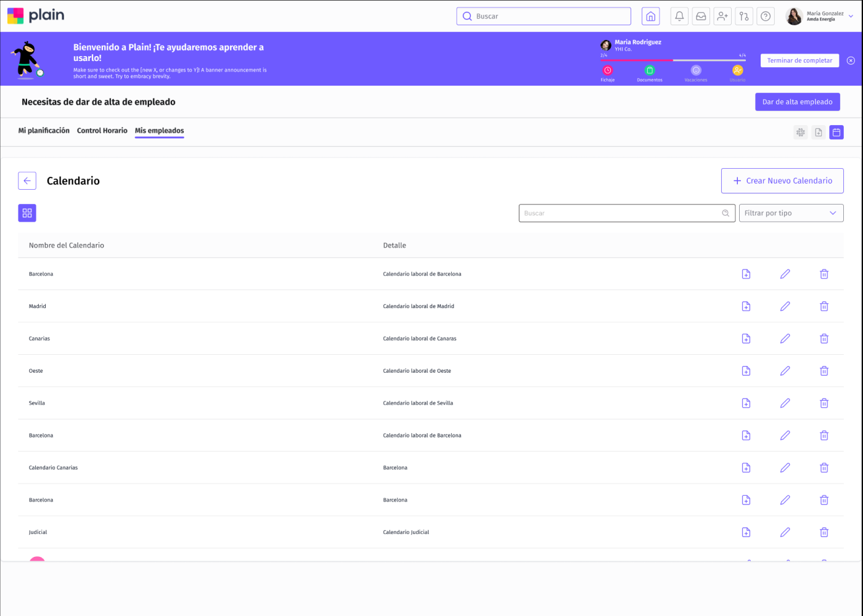Open the inbox tray icon
The width and height of the screenshot is (863, 616).
[701, 17]
